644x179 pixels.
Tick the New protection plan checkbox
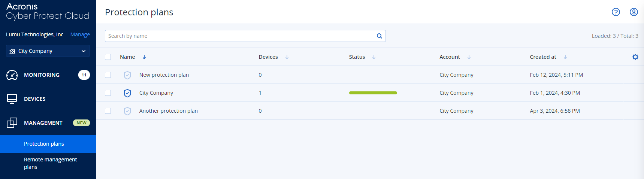108,75
